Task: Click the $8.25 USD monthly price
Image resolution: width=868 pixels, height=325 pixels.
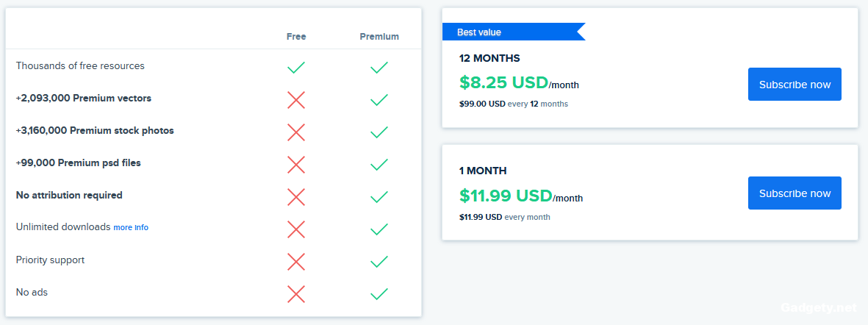Action: [503, 83]
